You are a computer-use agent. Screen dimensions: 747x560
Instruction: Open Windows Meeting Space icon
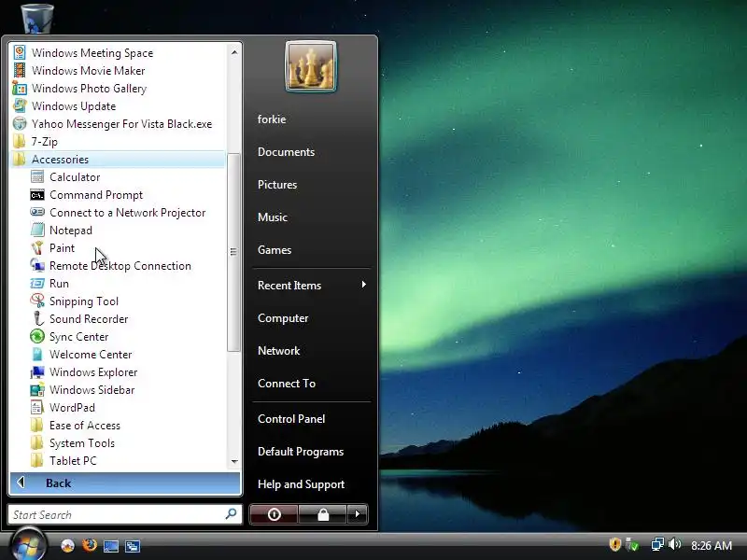pyautogui.click(x=20, y=52)
